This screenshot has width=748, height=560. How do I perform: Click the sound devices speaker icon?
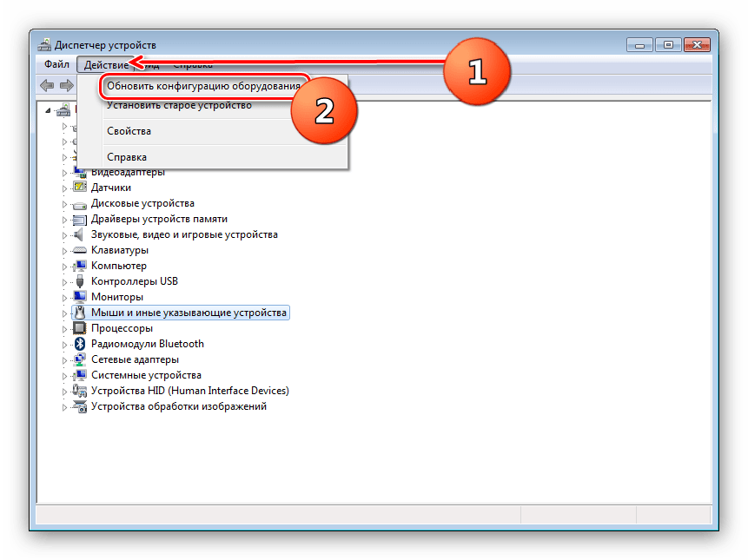(80, 234)
